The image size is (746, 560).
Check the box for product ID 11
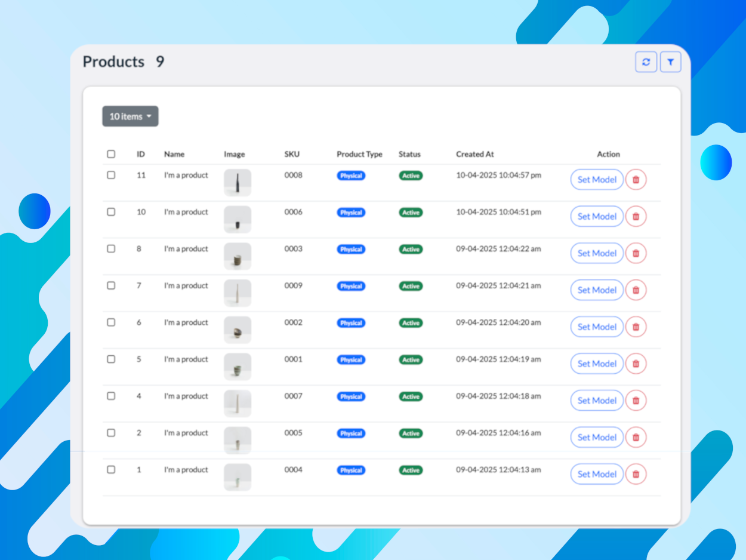[x=111, y=175]
